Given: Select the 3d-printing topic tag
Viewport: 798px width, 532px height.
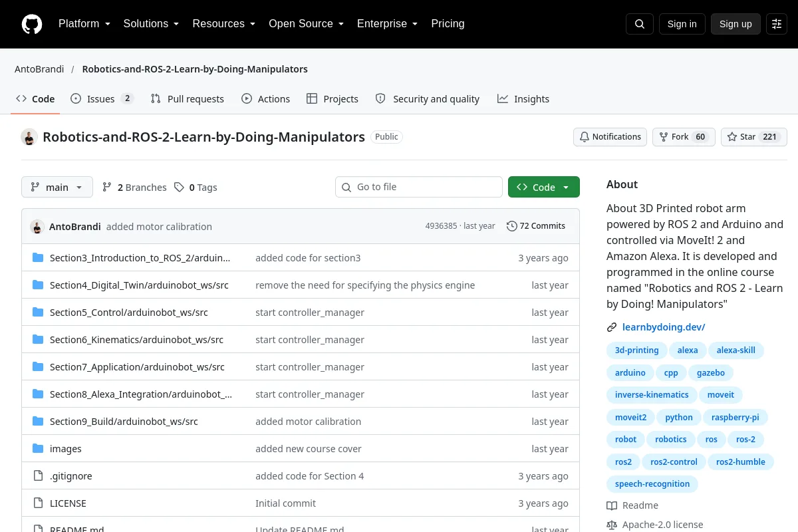Looking at the screenshot, I should coord(637,350).
